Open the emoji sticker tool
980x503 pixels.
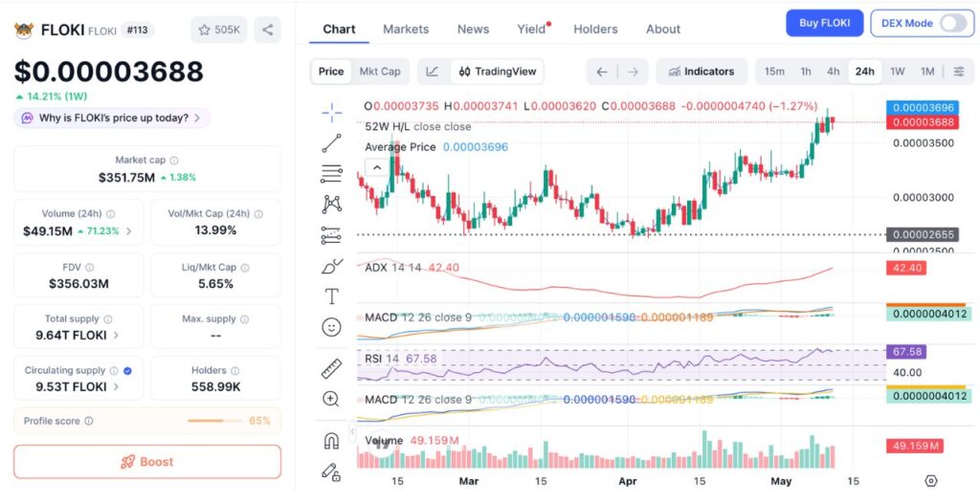331,327
